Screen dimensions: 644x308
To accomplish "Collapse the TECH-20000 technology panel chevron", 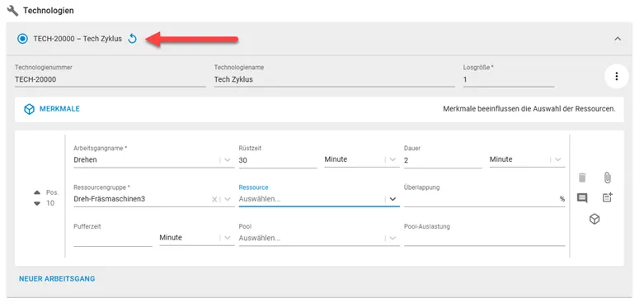I will pyautogui.click(x=618, y=39).
